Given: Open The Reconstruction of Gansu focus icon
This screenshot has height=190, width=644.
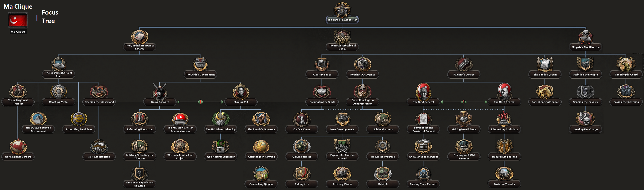Looking at the screenshot, I should point(342,37).
